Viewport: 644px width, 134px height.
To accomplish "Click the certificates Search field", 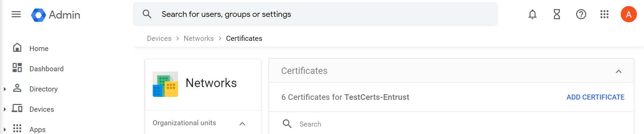I will (x=451, y=124).
